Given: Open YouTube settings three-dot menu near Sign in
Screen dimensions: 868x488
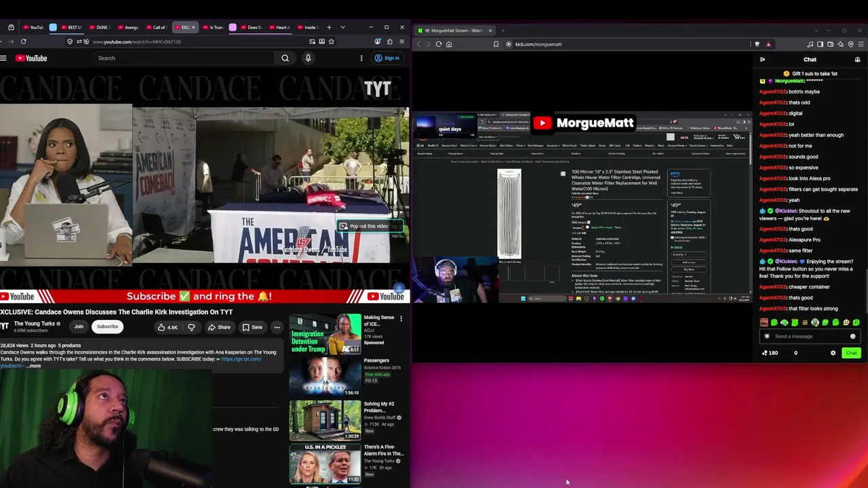Looking at the screenshot, I should (361, 58).
